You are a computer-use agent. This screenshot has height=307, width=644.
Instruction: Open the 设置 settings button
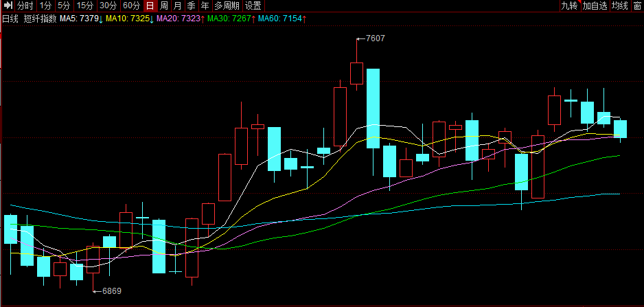pyautogui.click(x=253, y=5)
